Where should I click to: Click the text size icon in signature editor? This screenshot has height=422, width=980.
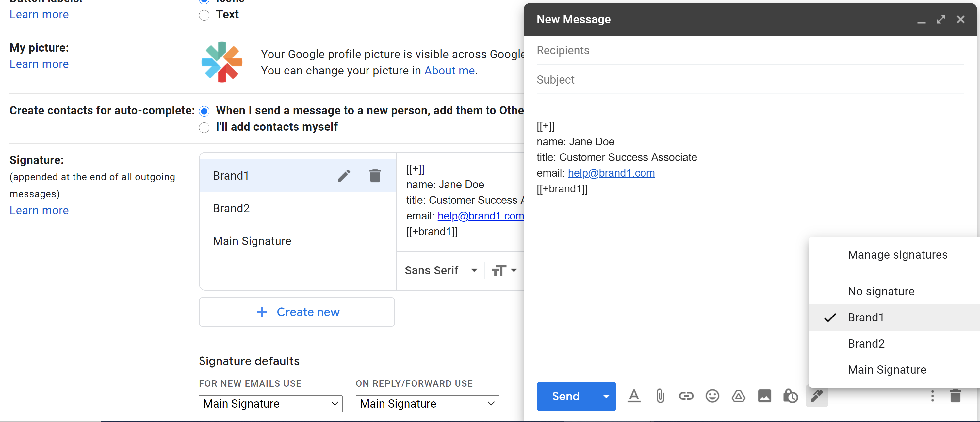point(504,270)
